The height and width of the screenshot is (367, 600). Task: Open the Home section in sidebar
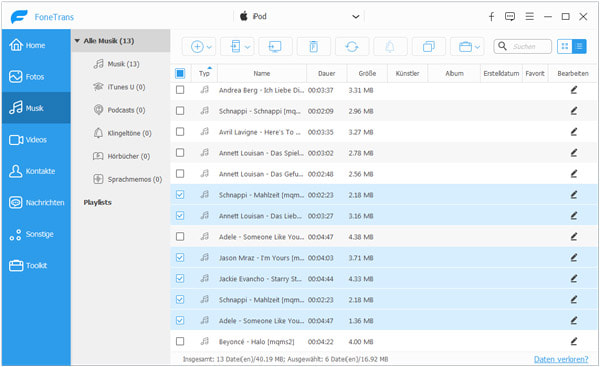pyautogui.click(x=36, y=45)
